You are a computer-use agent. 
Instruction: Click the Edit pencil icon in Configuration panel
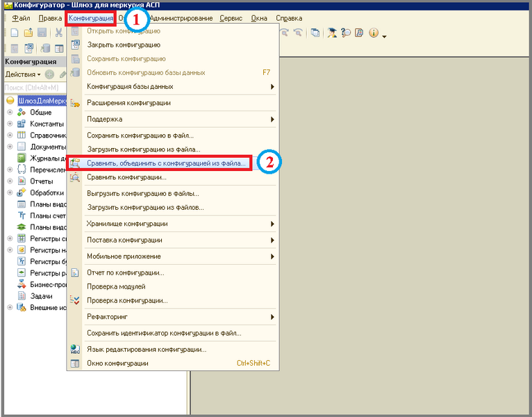pyautogui.click(x=63, y=74)
